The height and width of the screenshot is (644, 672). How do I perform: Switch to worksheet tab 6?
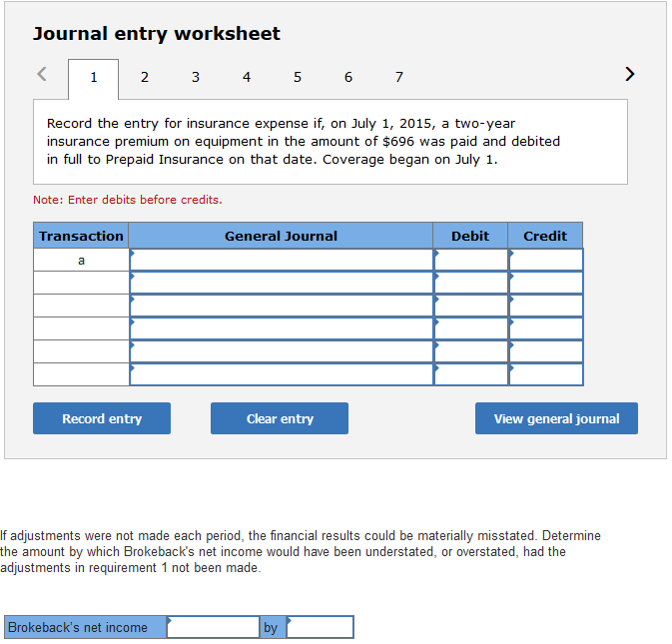[x=348, y=77]
